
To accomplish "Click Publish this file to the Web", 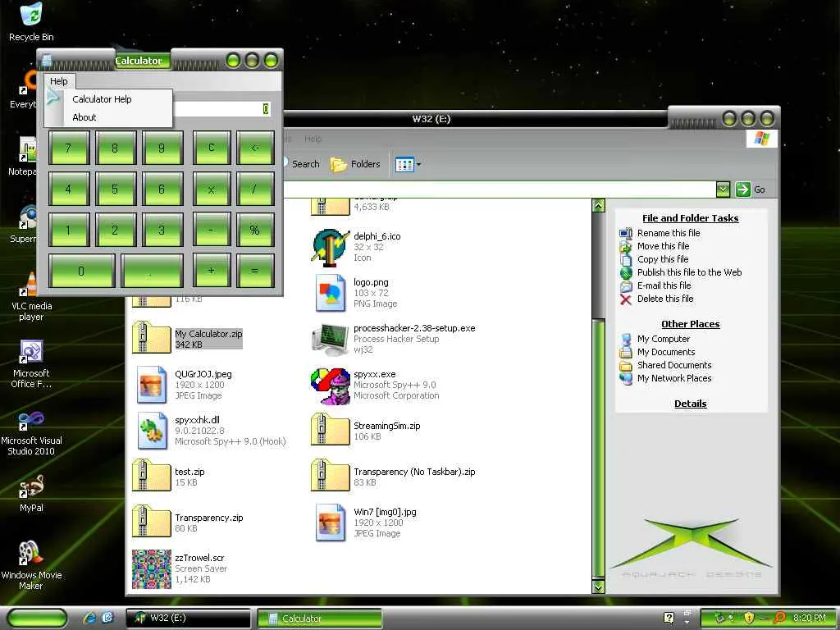I will tap(689, 272).
